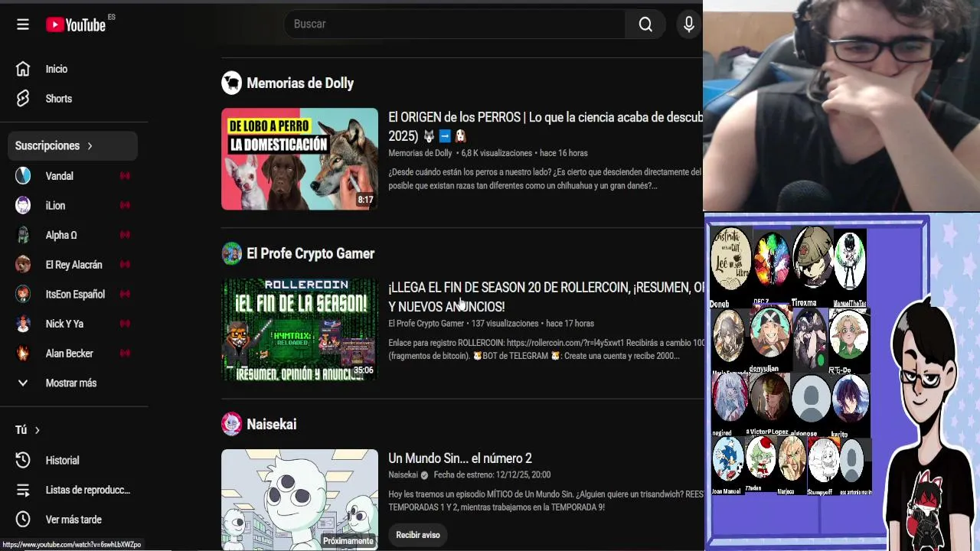Click the Rollercoin video description text

(x=545, y=350)
